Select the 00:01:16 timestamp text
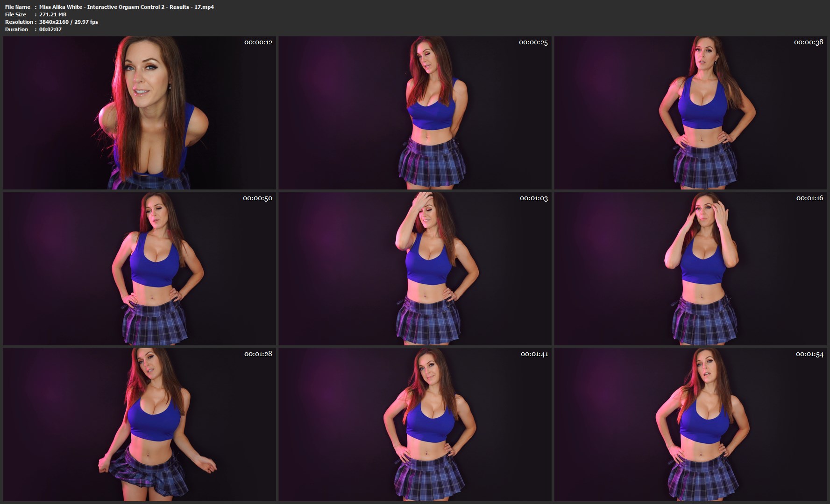The height and width of the screenshot is (504, 830). click(809, 198)
